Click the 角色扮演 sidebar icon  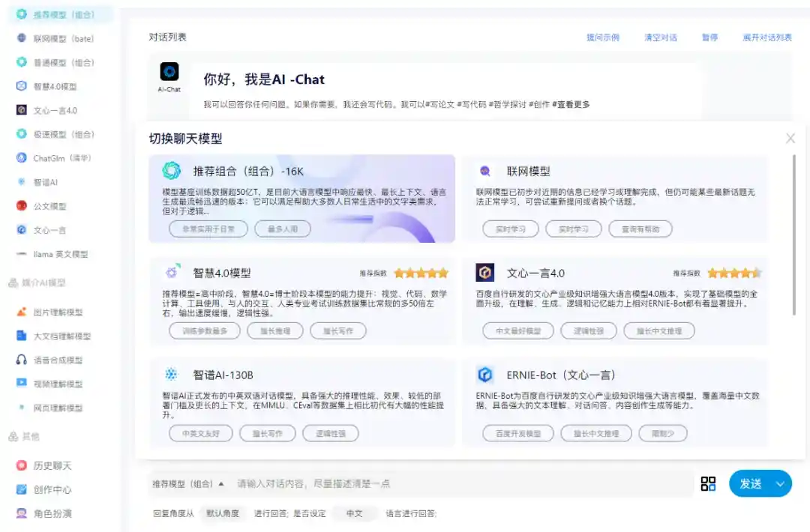click(x=21, y=513)
